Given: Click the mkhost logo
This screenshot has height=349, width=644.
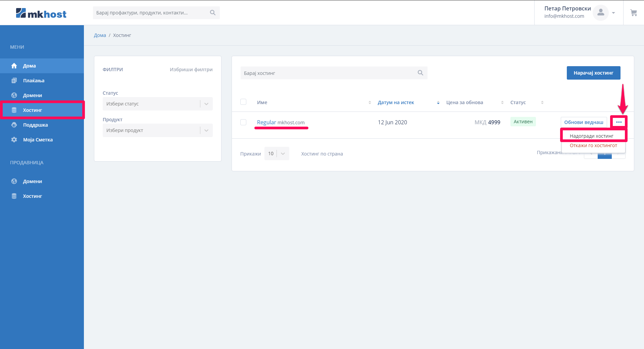Looking at the screenshot, I should [41, 13].
